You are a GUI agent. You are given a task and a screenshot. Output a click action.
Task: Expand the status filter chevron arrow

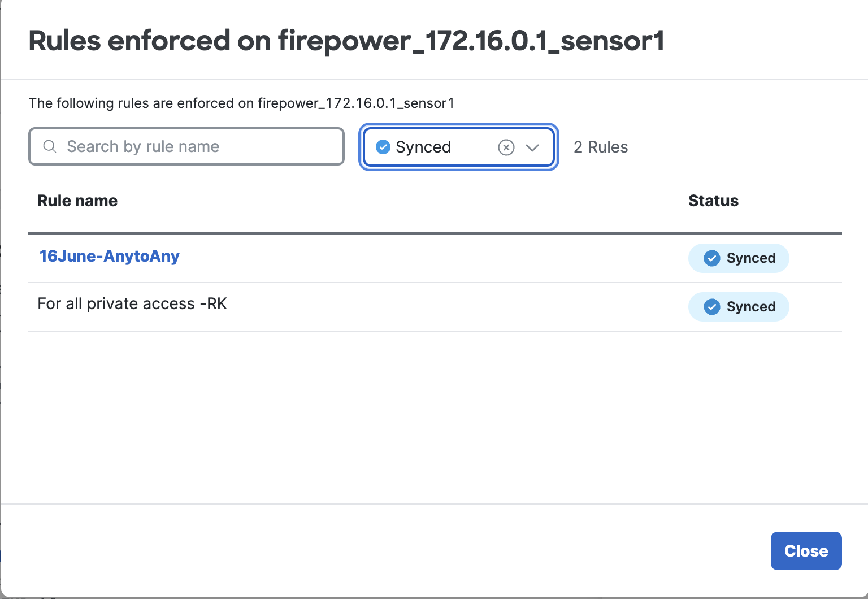click(x=532, y=147)
